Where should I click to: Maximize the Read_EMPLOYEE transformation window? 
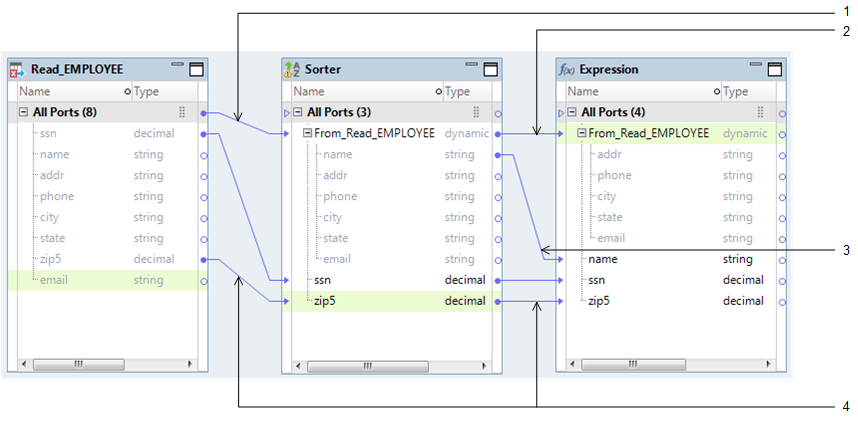coord(196,69)
